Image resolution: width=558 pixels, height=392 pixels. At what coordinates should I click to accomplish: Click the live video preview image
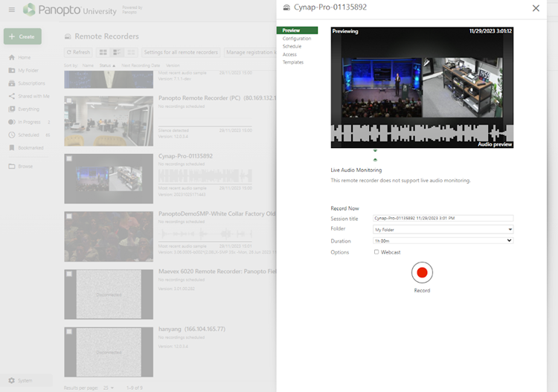point(422,88)
